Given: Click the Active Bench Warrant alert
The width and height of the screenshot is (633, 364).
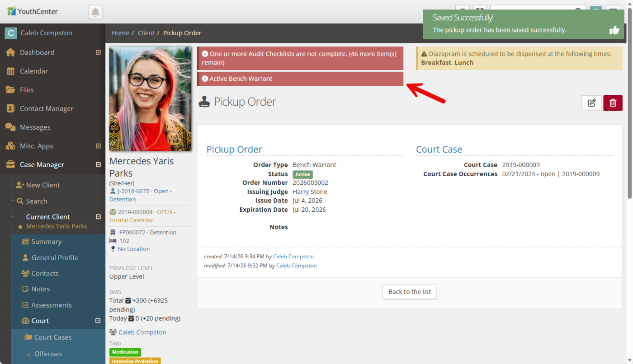Looking at the screenshot, I should (x=300, y=79).
